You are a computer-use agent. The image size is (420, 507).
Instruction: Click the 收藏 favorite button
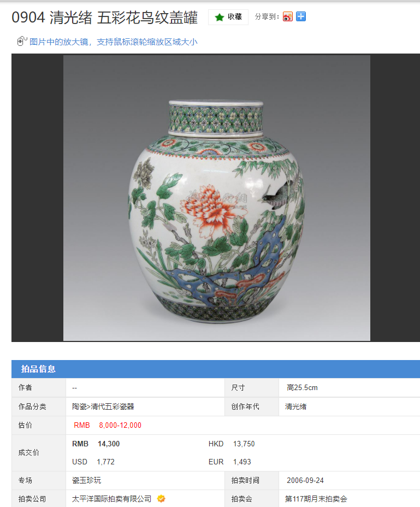pyautogui.click(x=228, y=17)
